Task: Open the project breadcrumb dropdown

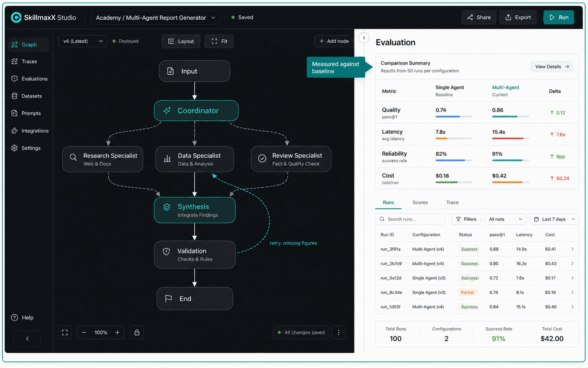Action: click(x=155, y=18)
